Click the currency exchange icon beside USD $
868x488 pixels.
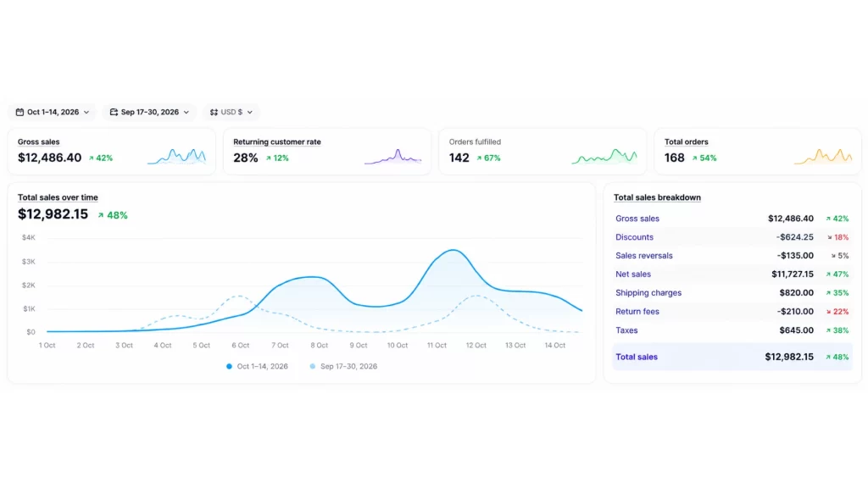[214, 112]
